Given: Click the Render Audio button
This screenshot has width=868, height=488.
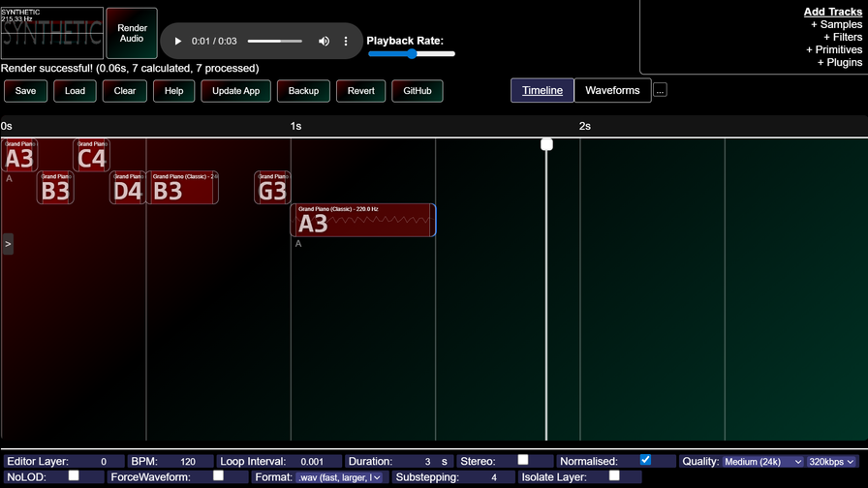Looking at the screenshot, I should (132, 33).
